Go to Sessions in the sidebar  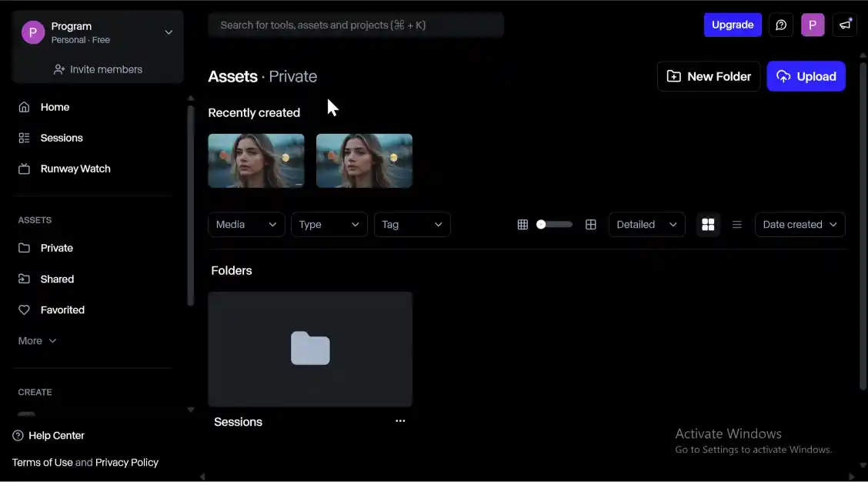coord(61,138)
